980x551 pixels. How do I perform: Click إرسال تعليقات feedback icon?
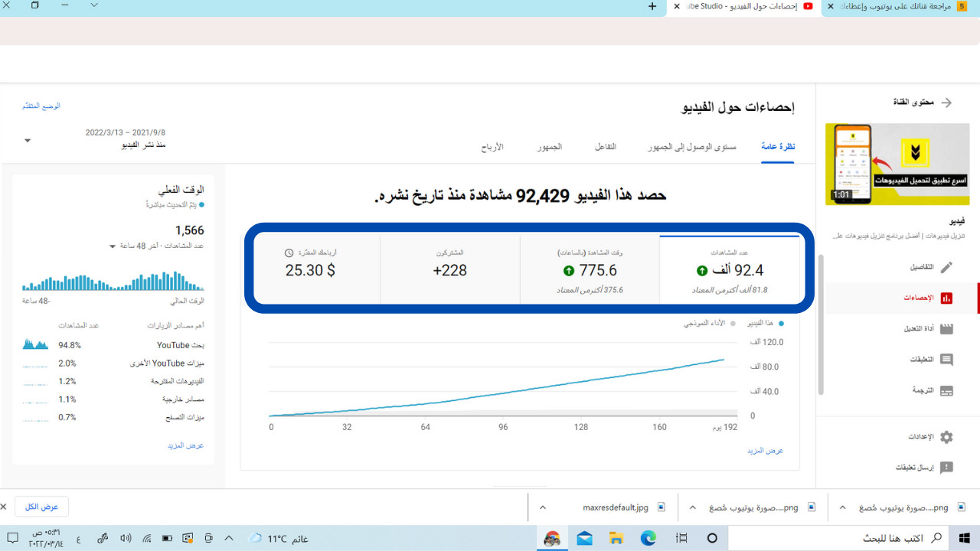947,467
